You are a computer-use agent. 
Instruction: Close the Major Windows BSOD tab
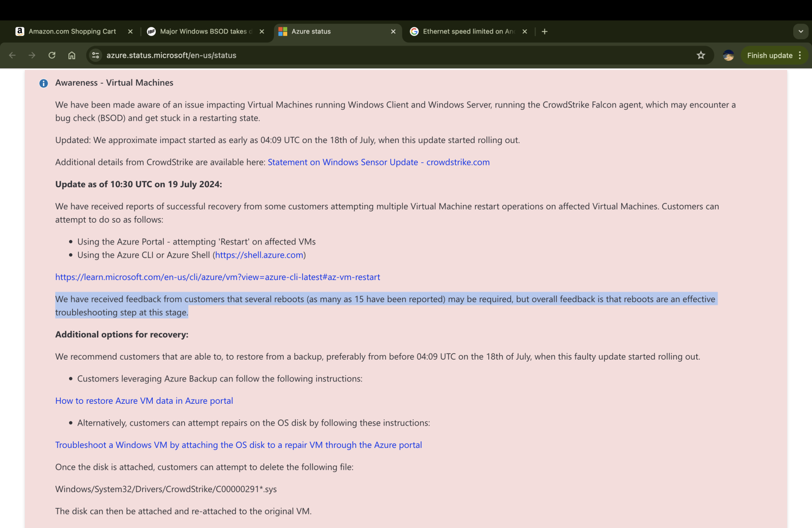(262, 31)
